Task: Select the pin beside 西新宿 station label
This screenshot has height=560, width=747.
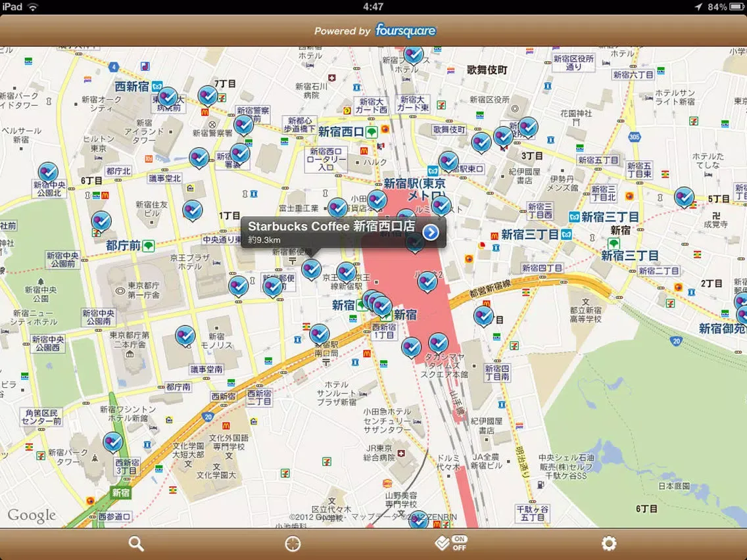Action: pos(167,99)
